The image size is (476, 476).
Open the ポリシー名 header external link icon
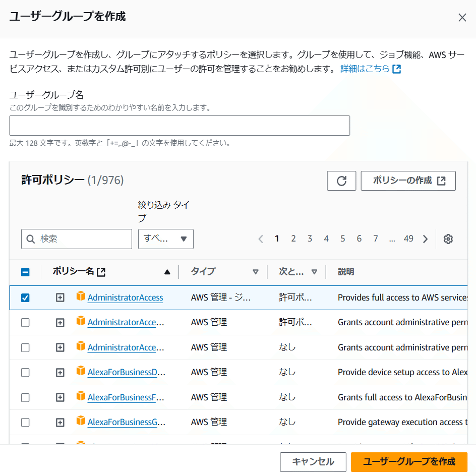tap(101, 272)
